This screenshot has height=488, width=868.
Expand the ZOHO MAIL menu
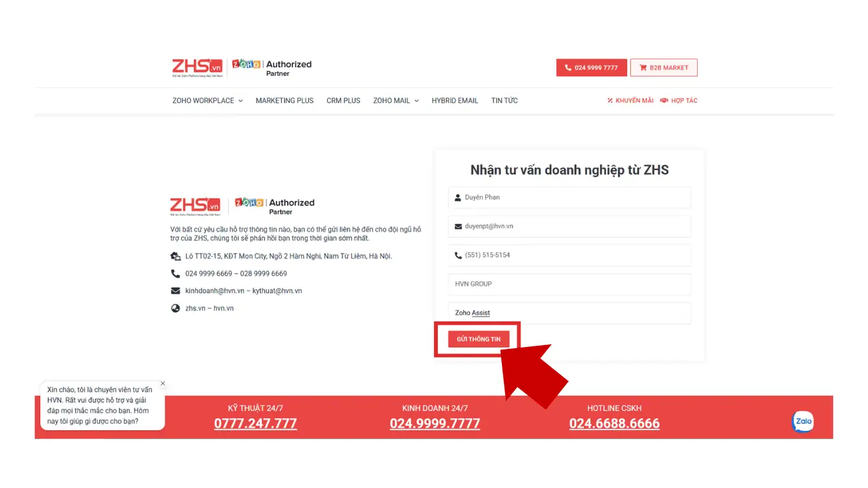396,100
